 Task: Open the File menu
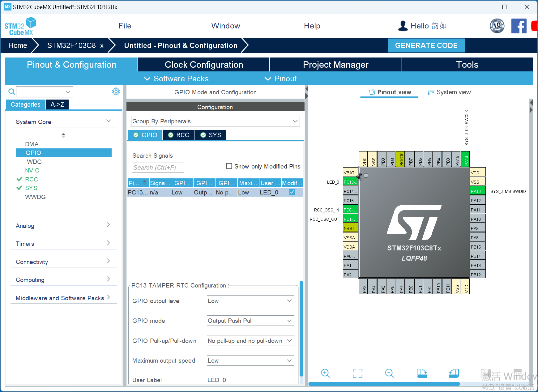(x=125, y=26)
